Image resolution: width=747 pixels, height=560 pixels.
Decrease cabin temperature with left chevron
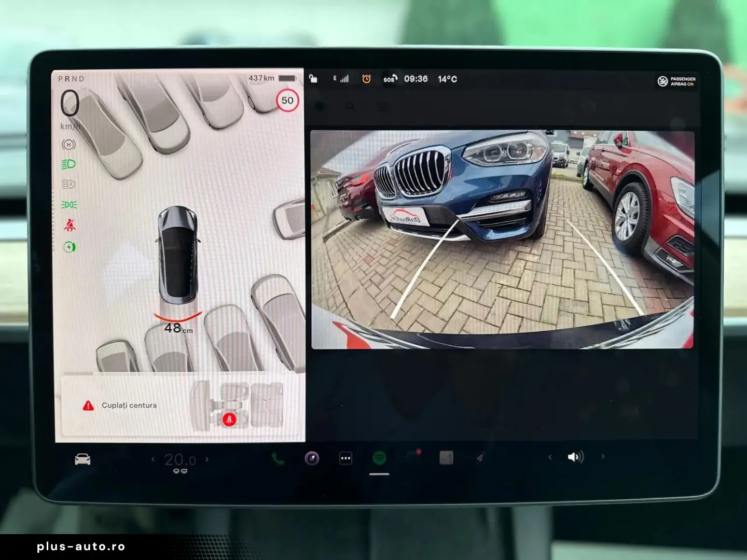[x=153, y=459]
